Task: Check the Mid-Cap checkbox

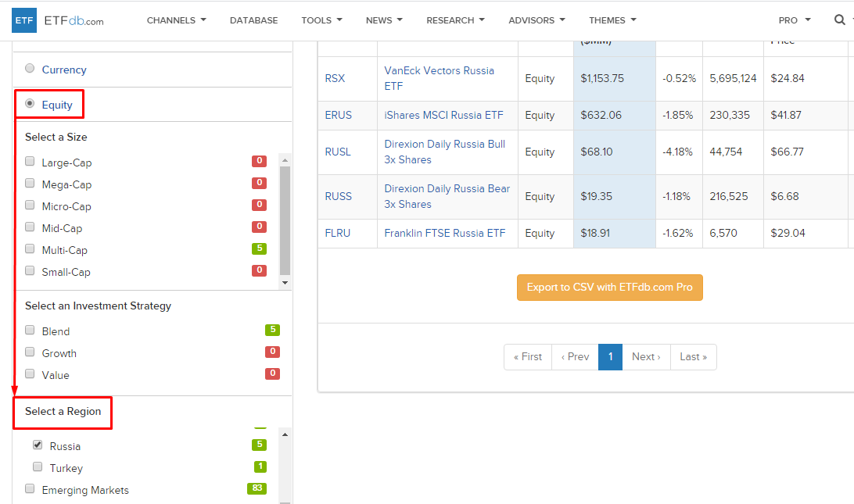Action: (x=30, y=227)
